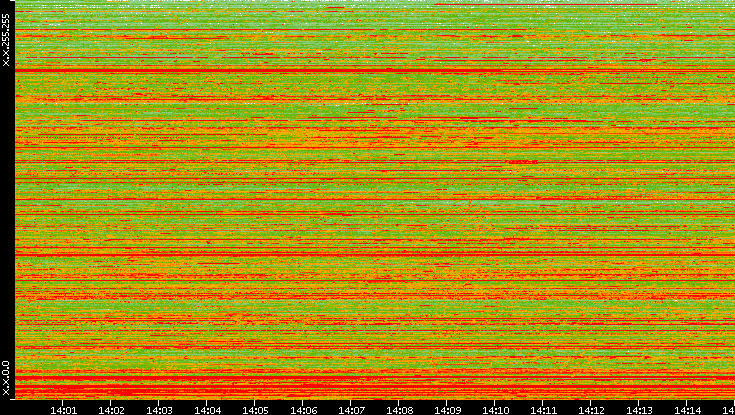Image resolution: width=735 pixels, height=415 pixels.
Task: Select the 14:08 axis label
Action: pyautogui.click(x=399, y=410)
